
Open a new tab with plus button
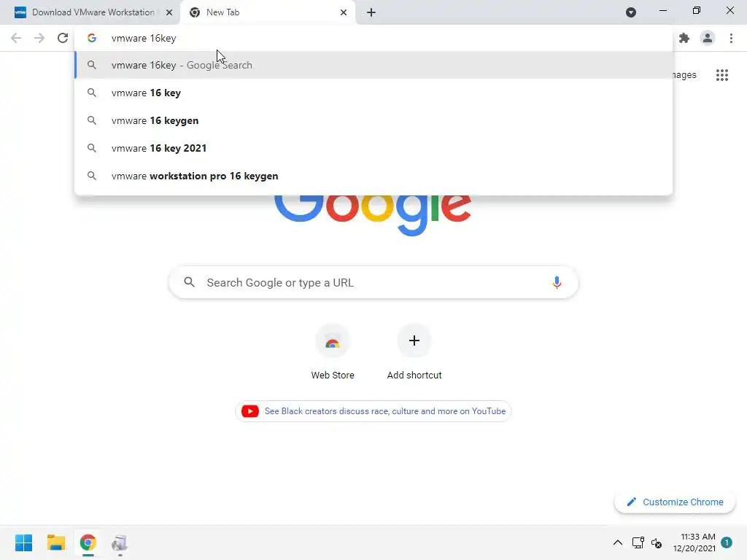[371, 12]
